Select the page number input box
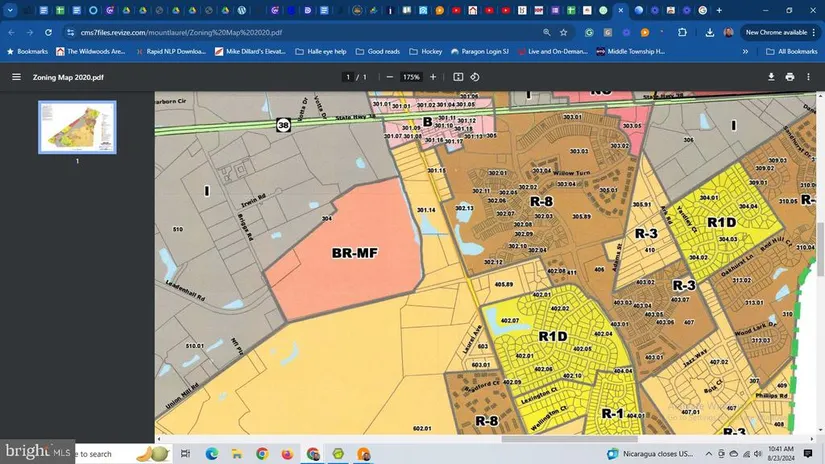825x464 pixels. [348, 77]
